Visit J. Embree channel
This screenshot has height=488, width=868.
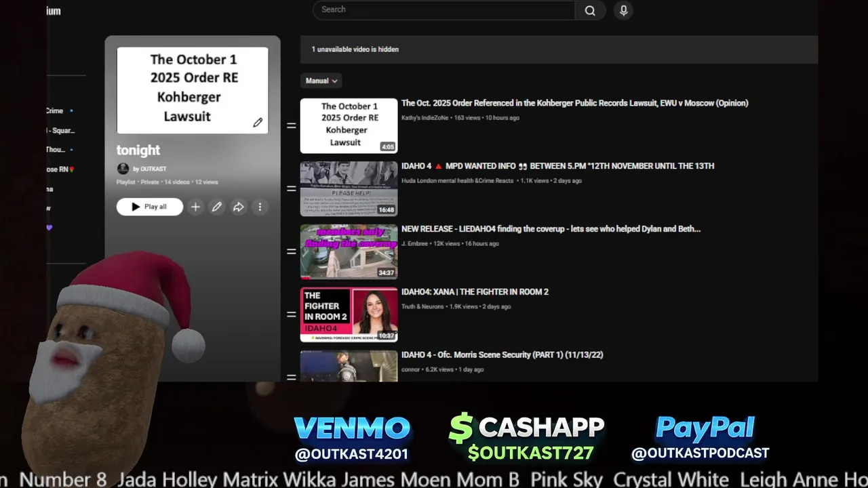coord(414,244)
